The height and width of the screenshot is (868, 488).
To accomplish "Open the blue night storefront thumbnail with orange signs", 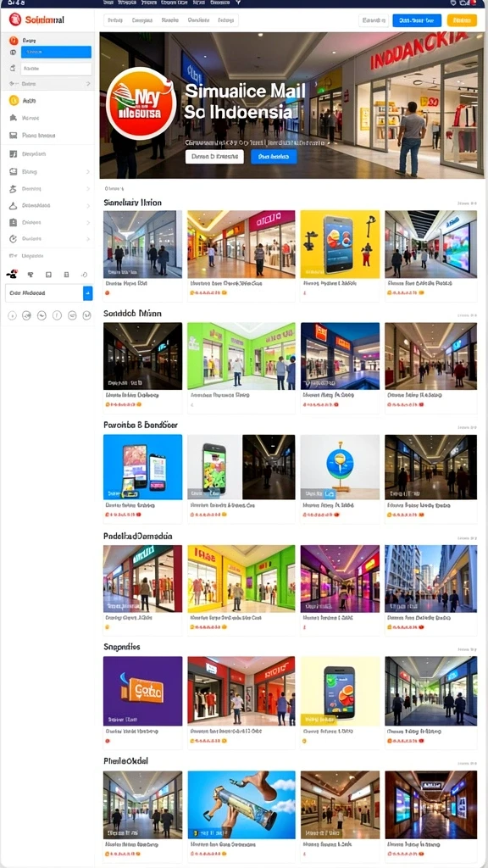I will pos(341,356).
